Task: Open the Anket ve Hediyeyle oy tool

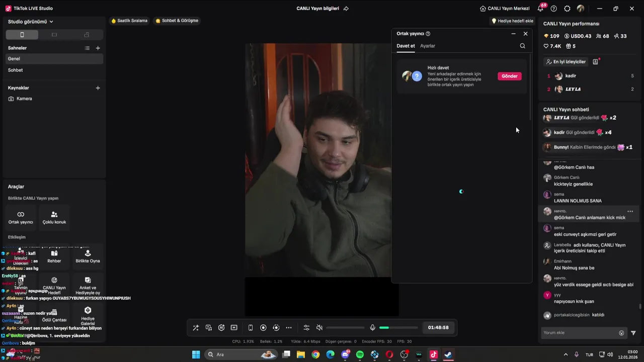Action: tap(88, 285)
